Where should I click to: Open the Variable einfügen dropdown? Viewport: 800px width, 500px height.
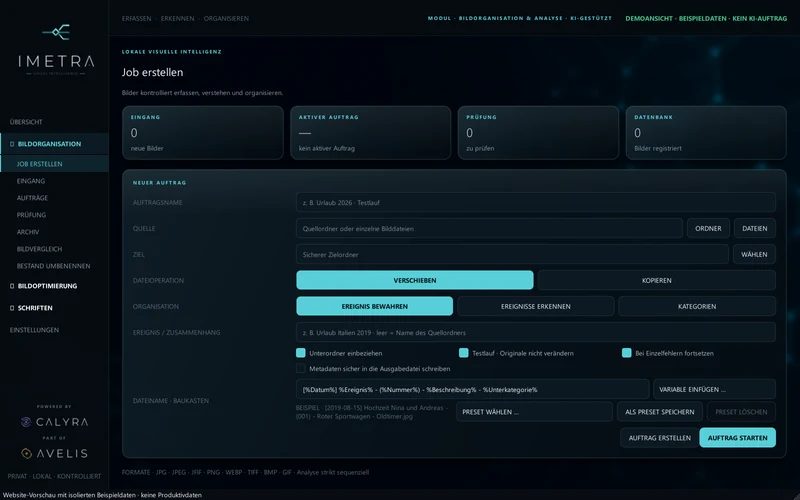coord(714,389)
